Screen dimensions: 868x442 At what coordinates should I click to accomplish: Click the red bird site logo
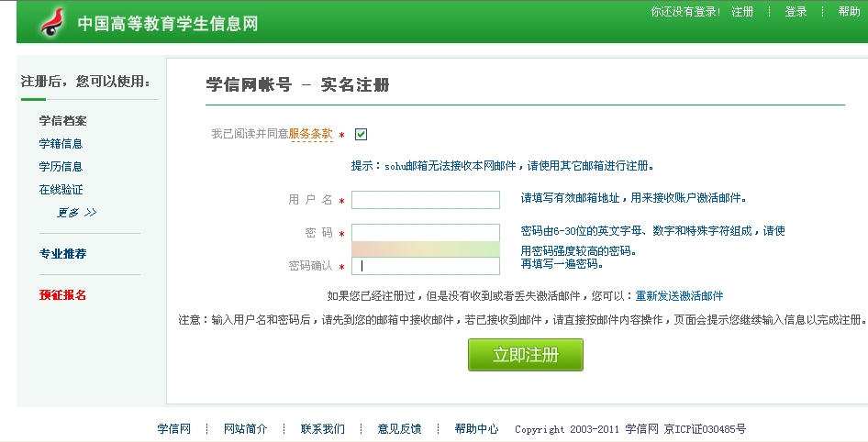tap(52, 23)
